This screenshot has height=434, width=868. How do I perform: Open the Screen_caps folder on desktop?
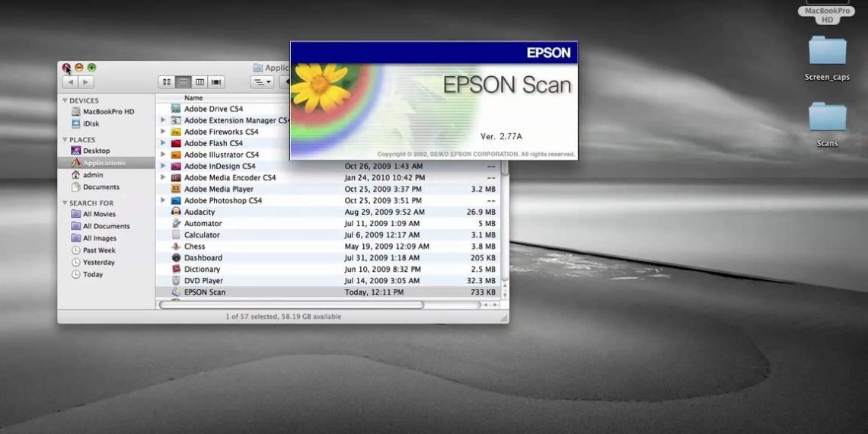click(827, 59)
